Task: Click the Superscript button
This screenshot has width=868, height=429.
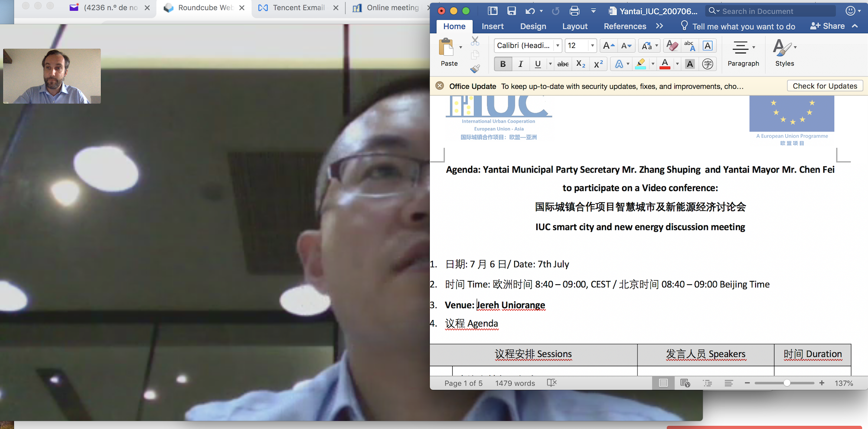Action: click(598, 64)
